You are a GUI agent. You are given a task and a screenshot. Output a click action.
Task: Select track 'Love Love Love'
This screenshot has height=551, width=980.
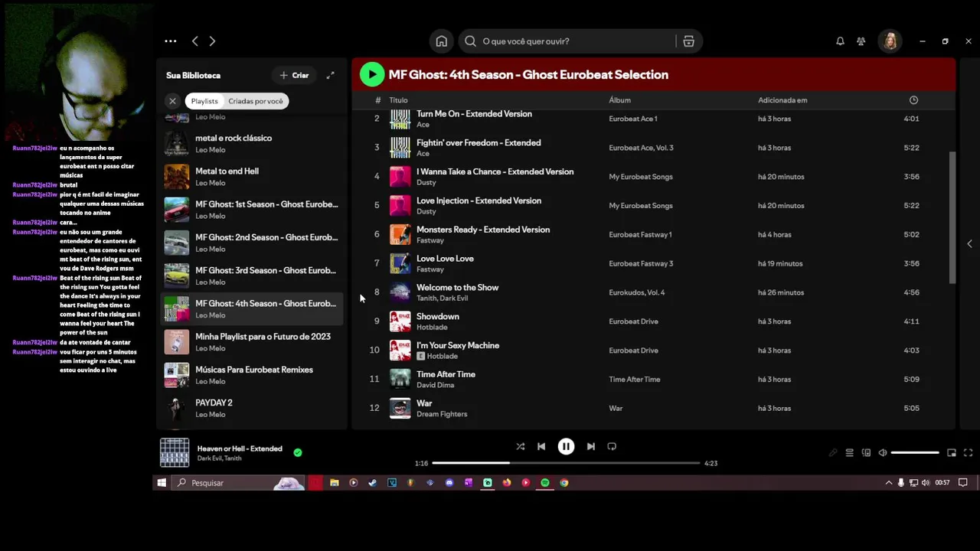[x=445, y=259]
